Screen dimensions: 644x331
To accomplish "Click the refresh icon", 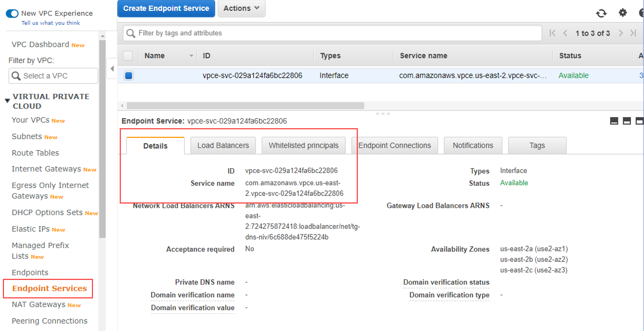I will coord(601,13).
